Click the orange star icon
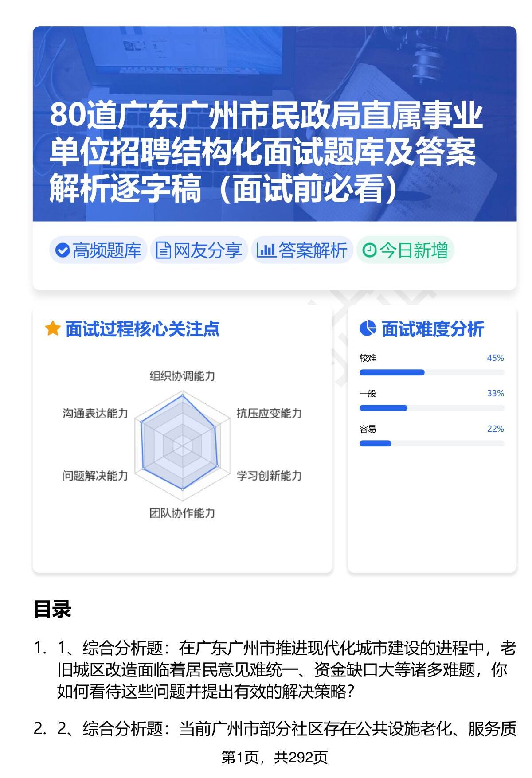Viewport: 532px width, 778px height. click(x=52, y=329)
